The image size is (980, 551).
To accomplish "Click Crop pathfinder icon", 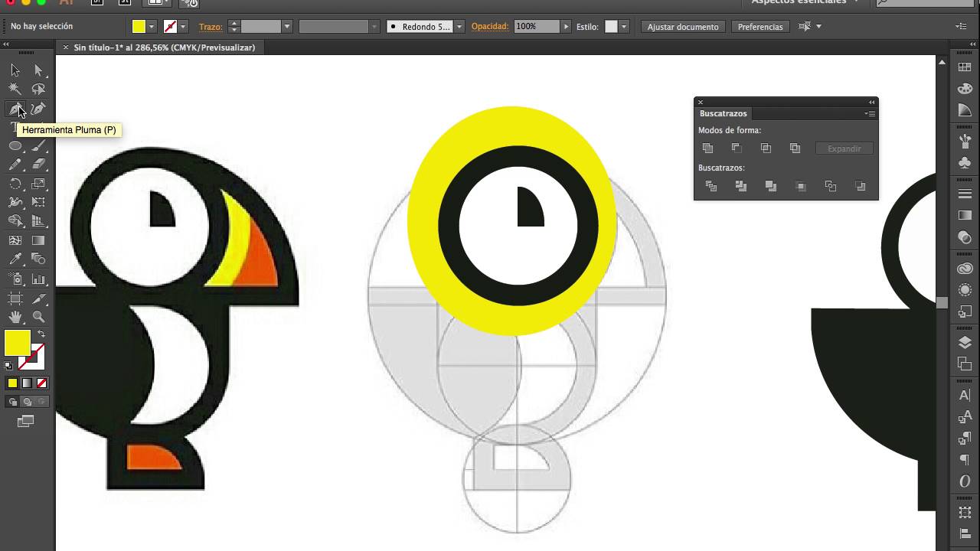I will point(801,186).
